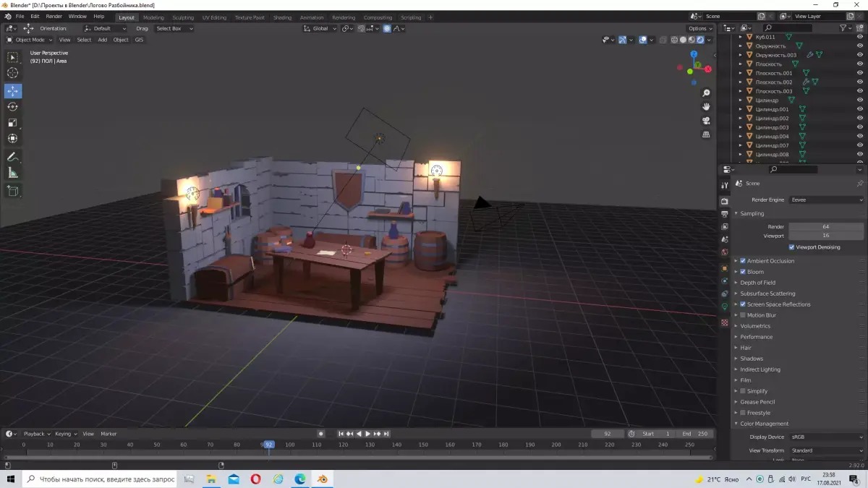
Task: Open the File menu
Action: [x=20, y=16]
